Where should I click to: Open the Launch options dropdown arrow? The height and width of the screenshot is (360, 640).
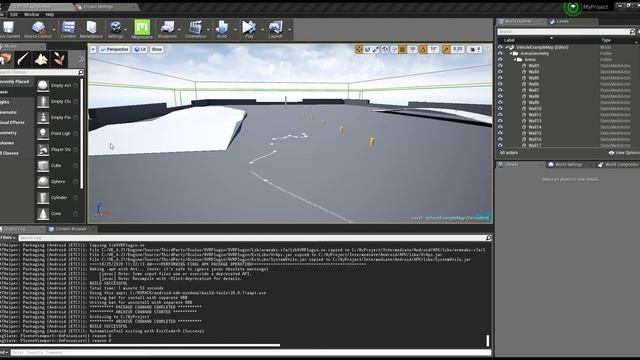pos(289,29)
